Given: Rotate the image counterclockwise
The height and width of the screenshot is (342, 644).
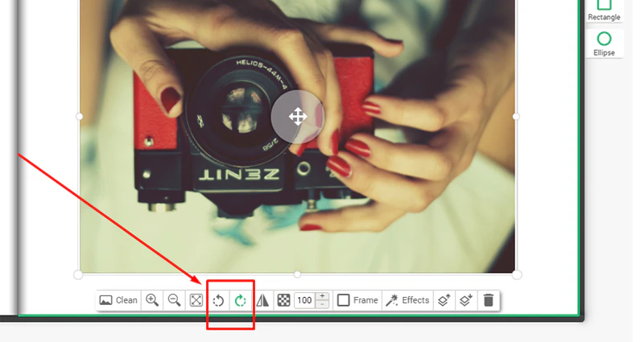Looking at the screenshot, I should pos(218,300).
